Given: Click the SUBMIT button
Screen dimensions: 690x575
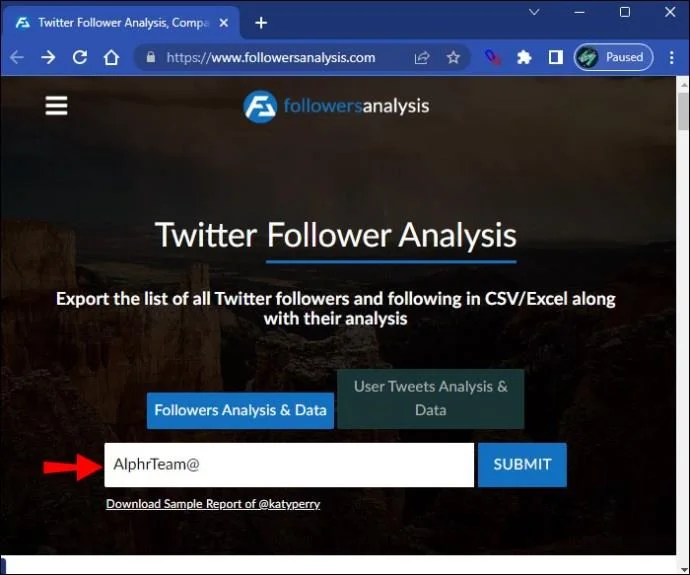Looking at the screenshot, I should coord(522,465).
